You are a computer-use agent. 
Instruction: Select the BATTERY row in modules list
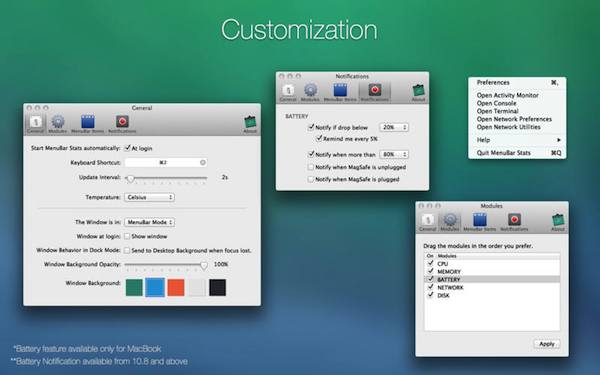click(x=492, y=279)
